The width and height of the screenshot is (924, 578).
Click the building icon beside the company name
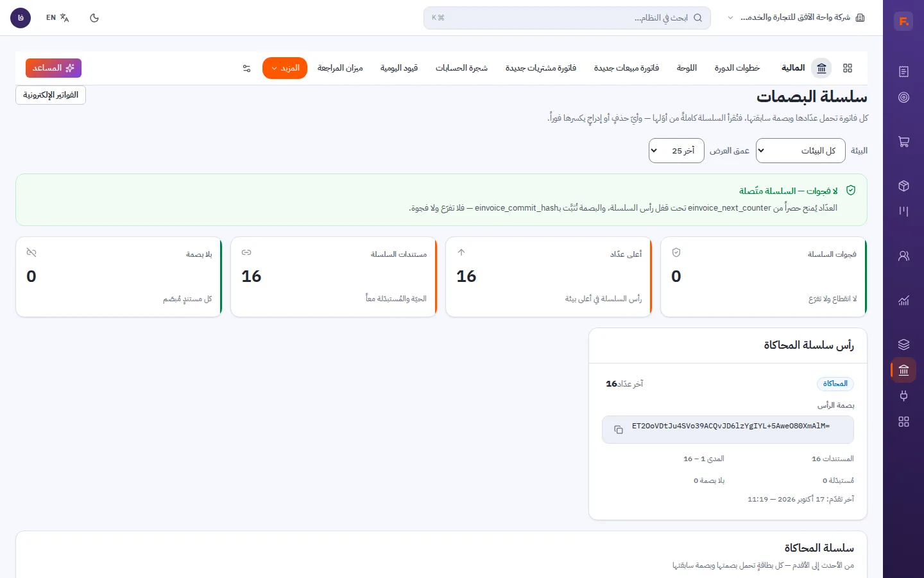[x=860, y=18]
